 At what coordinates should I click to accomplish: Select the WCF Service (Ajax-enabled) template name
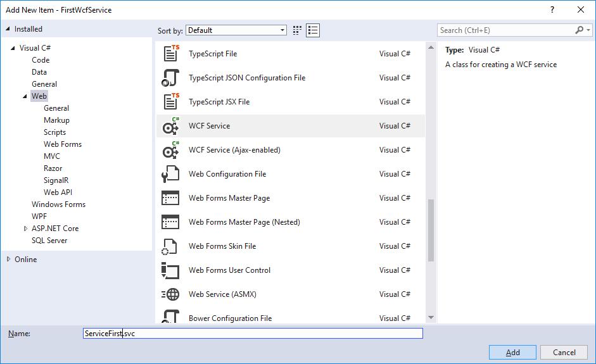[234, 149]
